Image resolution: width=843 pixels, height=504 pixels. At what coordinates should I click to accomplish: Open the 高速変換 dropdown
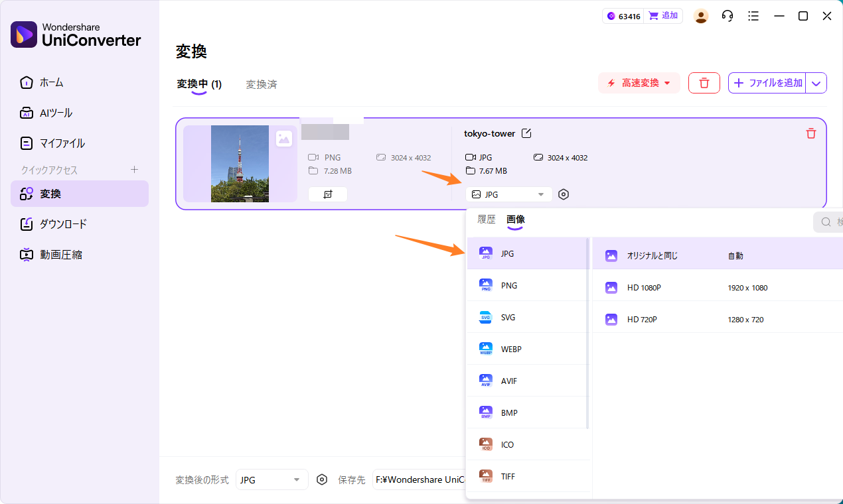(639, 83)
